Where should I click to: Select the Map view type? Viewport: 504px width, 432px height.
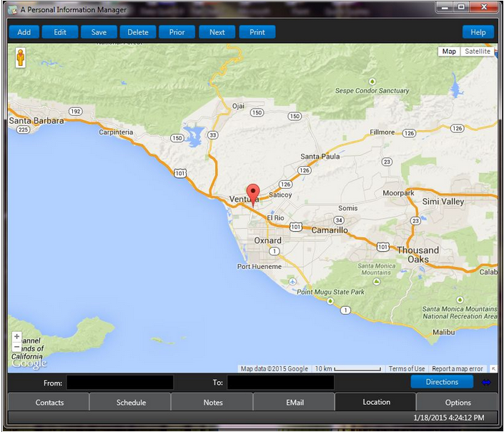coord(449,51)
